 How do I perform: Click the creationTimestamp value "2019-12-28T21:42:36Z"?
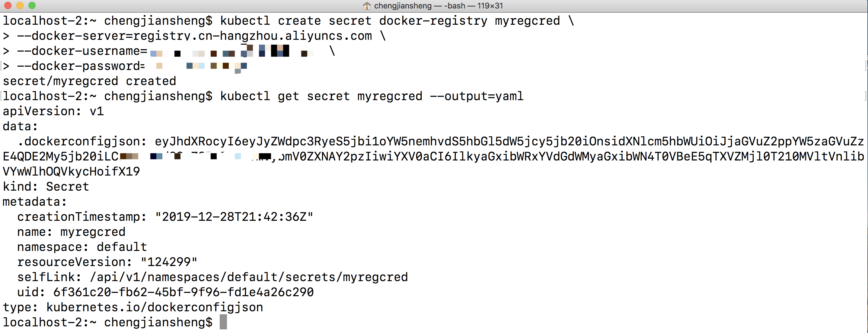click(x=234, y=217)
